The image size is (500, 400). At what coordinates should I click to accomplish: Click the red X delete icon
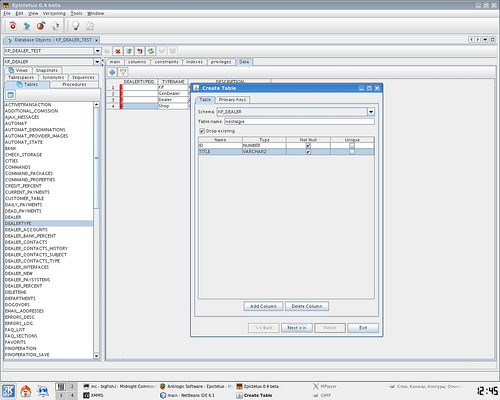pyautogui.click(x=118, y=51)
